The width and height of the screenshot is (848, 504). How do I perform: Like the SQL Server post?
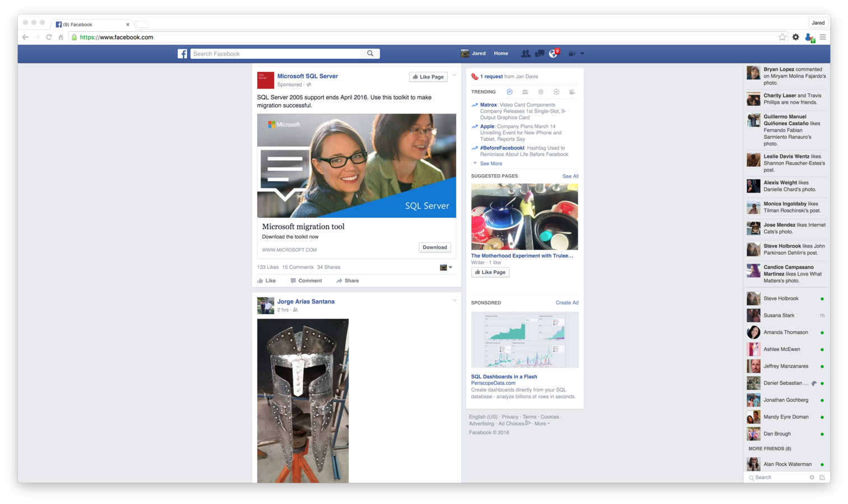267,281
